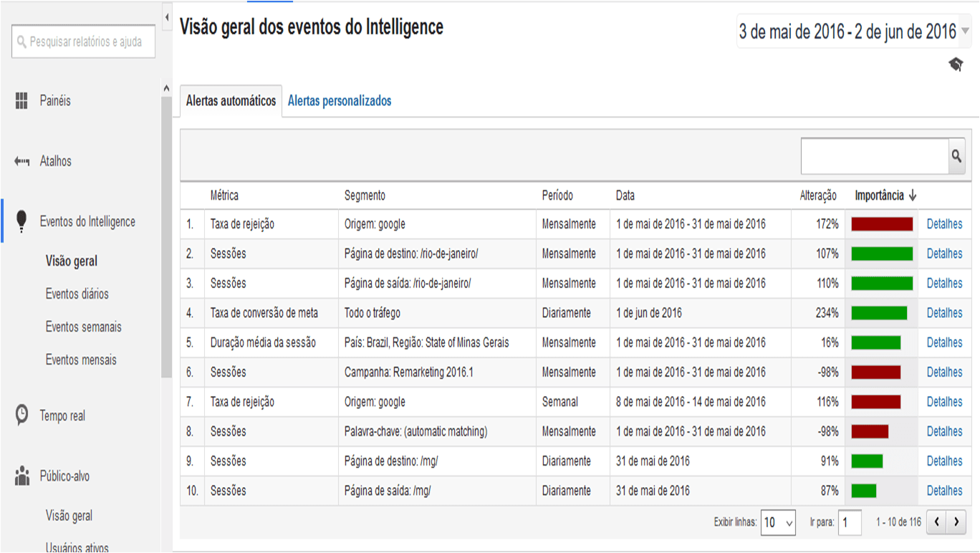Viewport: 980px width, 553px height.
Task: Open the date range selector dropdown
Action: [852, 30]
